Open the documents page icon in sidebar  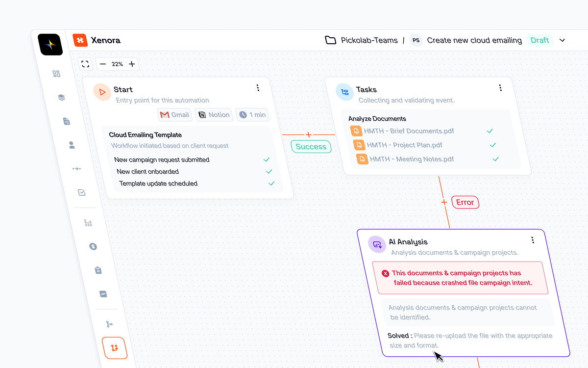[x=67, y=121]
